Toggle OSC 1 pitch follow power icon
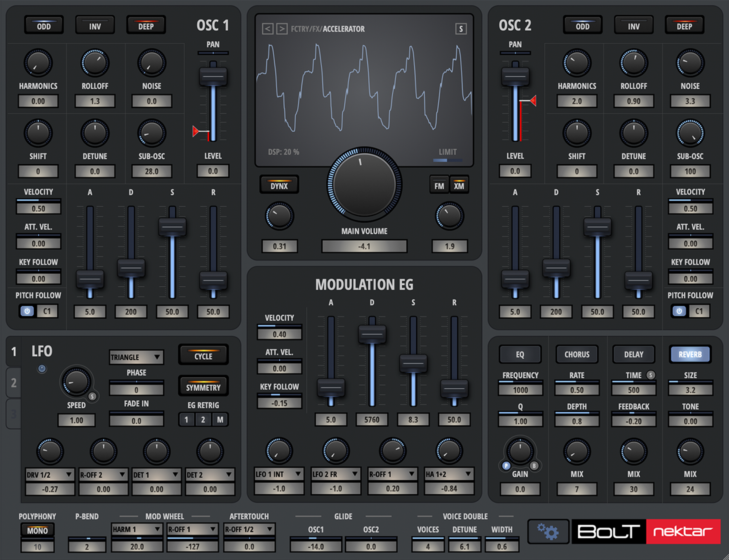729x560 pixels. pos(27,311)
